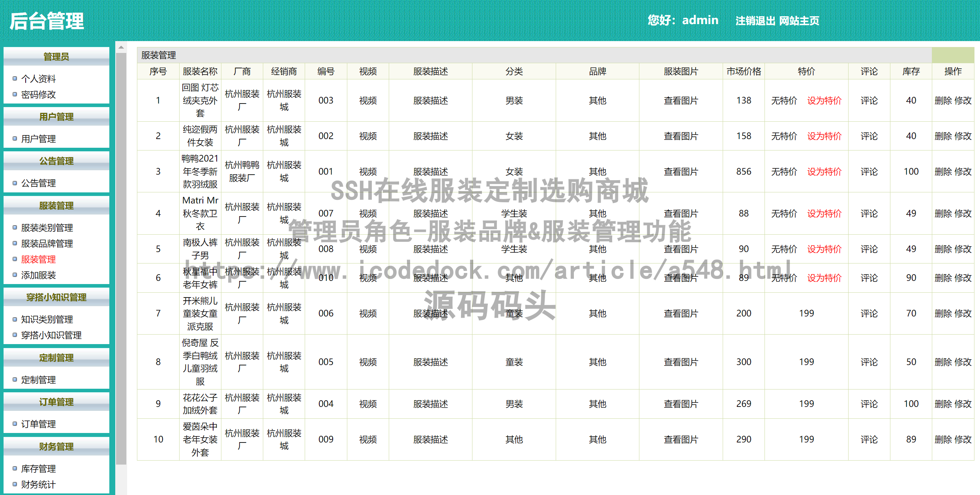
Task: Open 知识类别管理 knowledge category management
Action: tap(47, 319)
